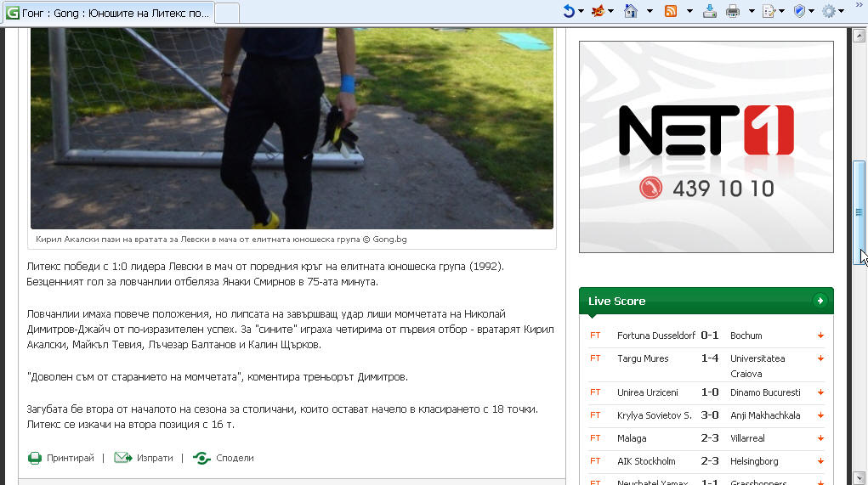This screenshot has height=485, width=868.
Task: Open the Home icon's dropdown arrow
Action: 650,11
